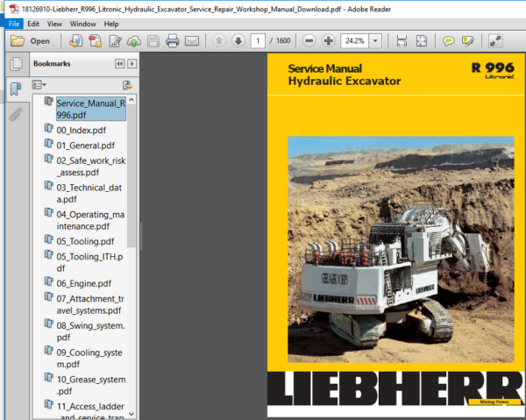Click the Service Manual title text
The height and width of the screenshot is (420, 526).
pos(324,68)
